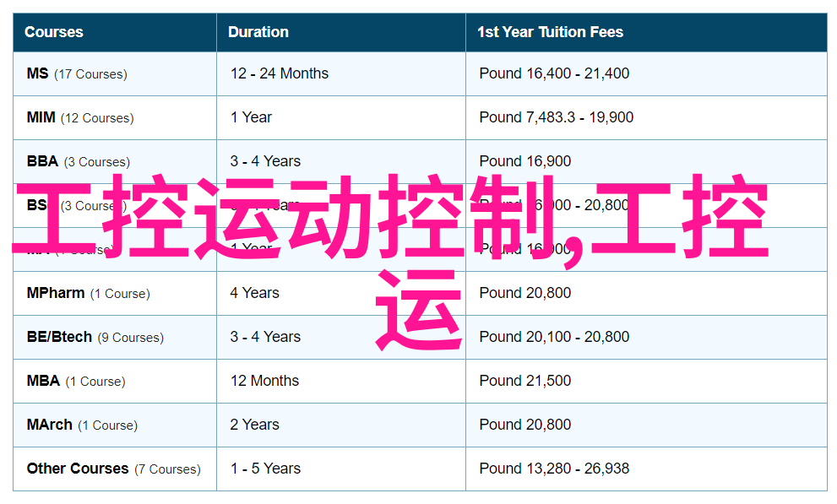The width and height of the screenshot is (837, 504).
Task: Select the Pound 21,500 fee for MBA
Action: (524, 381)
